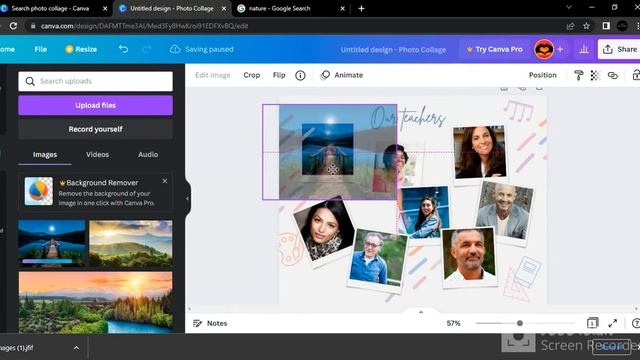
Task: Switch to the Videos tab
Action: [97, 155]
